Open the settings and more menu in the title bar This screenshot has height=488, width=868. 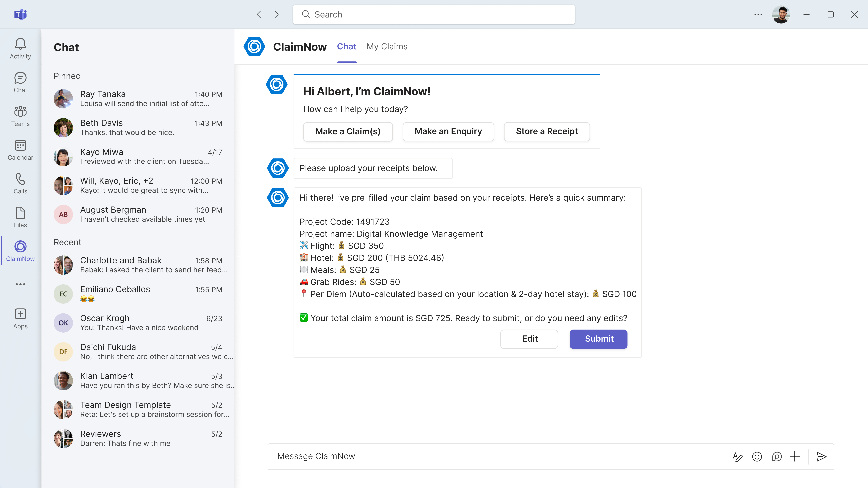click(x=758, y=14)
